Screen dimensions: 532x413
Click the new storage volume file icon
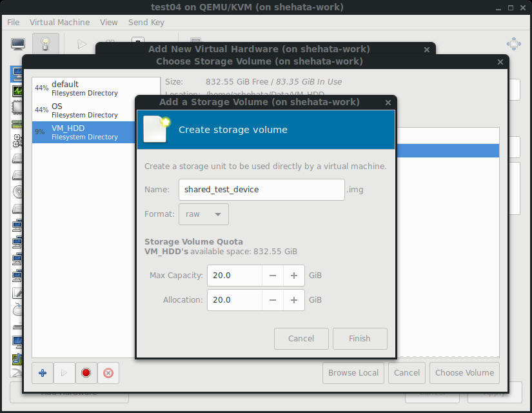(157, 129)
